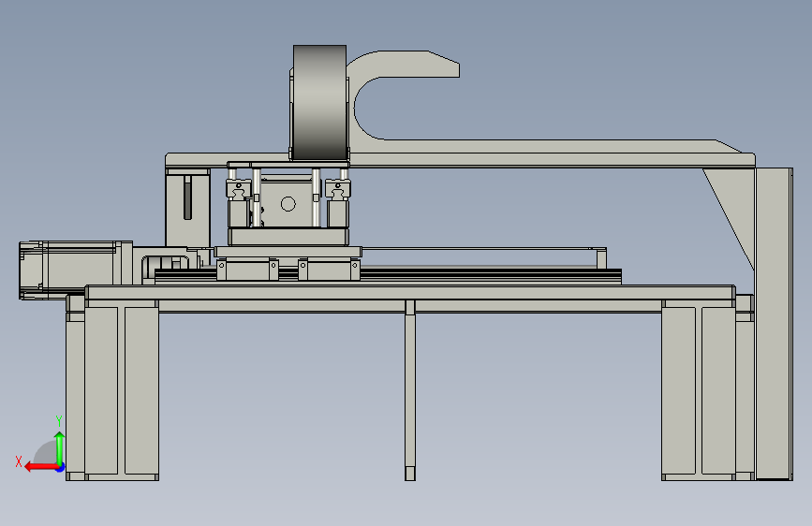
Task: Click the green Y axis arrow of the triad
Action: coord(60,448)
